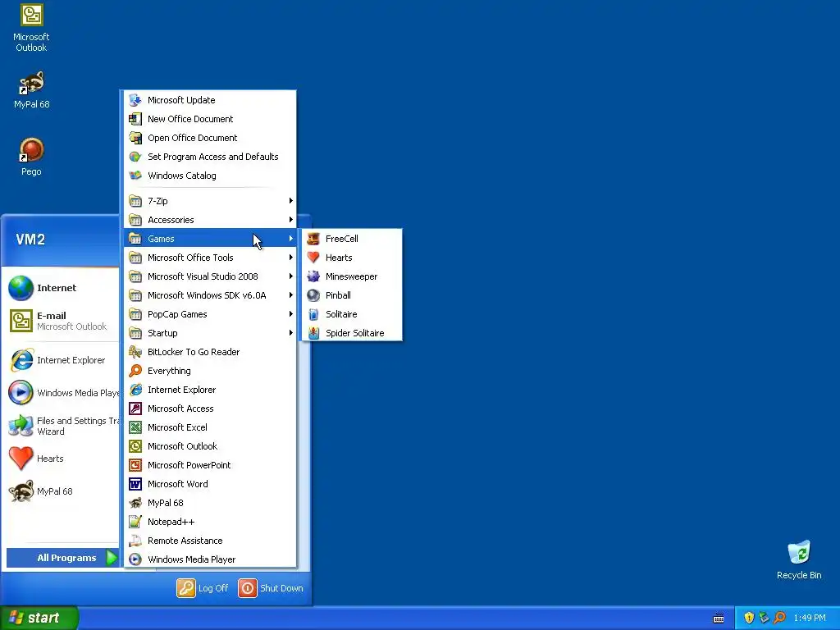Open pinned E-mail Microsoft Outlook item
The height and width of the screenshot is (630, 840).
click(x=62, y=321)
